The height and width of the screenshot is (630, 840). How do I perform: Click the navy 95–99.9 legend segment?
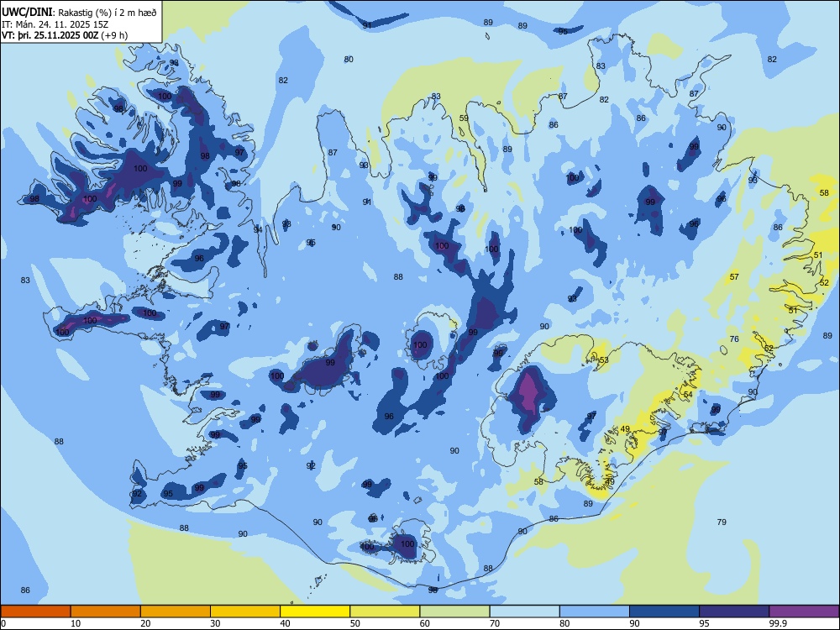(x=734, y=612)
